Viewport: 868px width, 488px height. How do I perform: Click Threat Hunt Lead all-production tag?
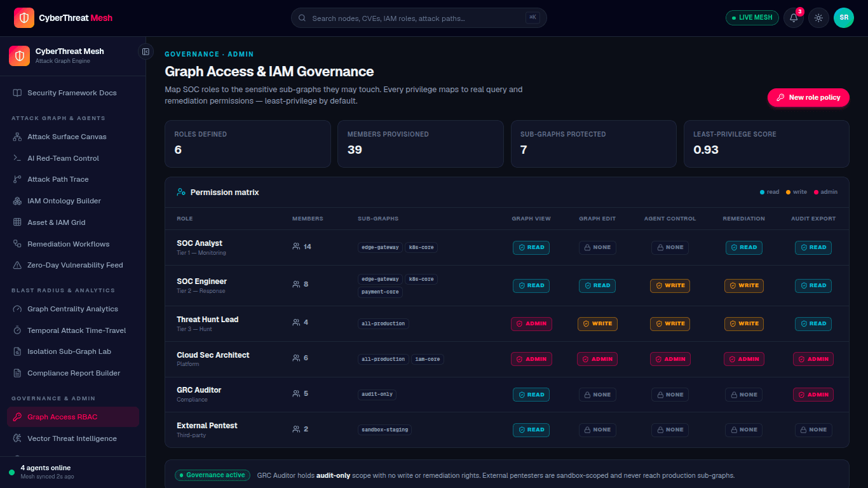coord(383,323)
